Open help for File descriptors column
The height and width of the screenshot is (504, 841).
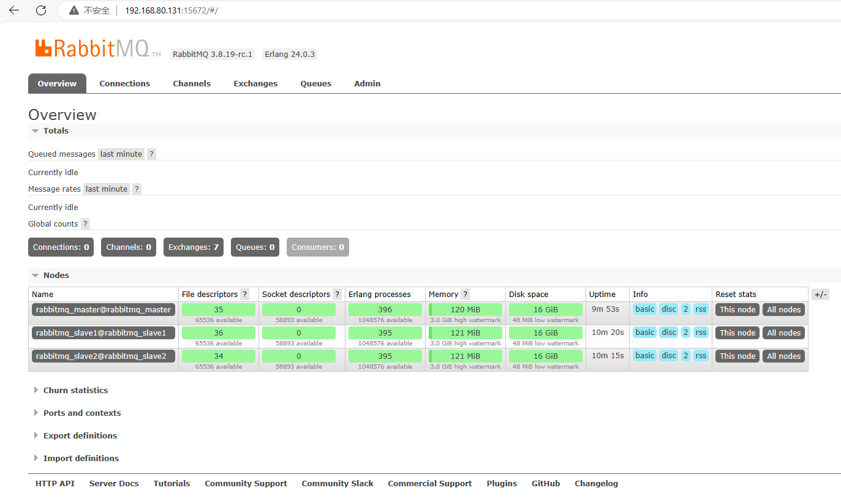pyautogui.click(x=245, y=295)
